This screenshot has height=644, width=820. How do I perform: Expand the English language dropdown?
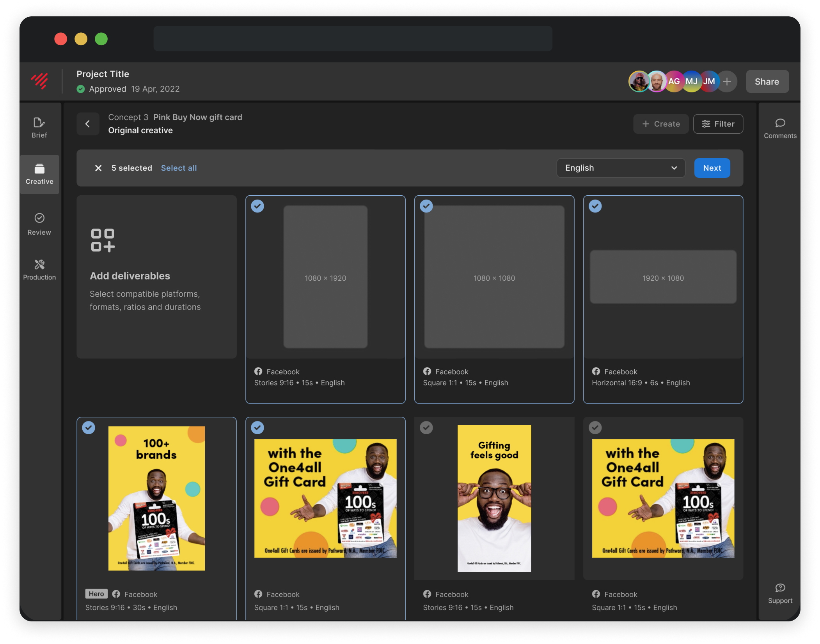point(620,168)
